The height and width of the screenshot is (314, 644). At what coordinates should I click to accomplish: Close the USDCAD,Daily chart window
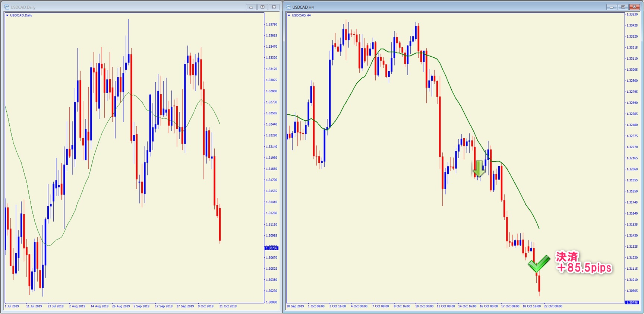(274, 7)
